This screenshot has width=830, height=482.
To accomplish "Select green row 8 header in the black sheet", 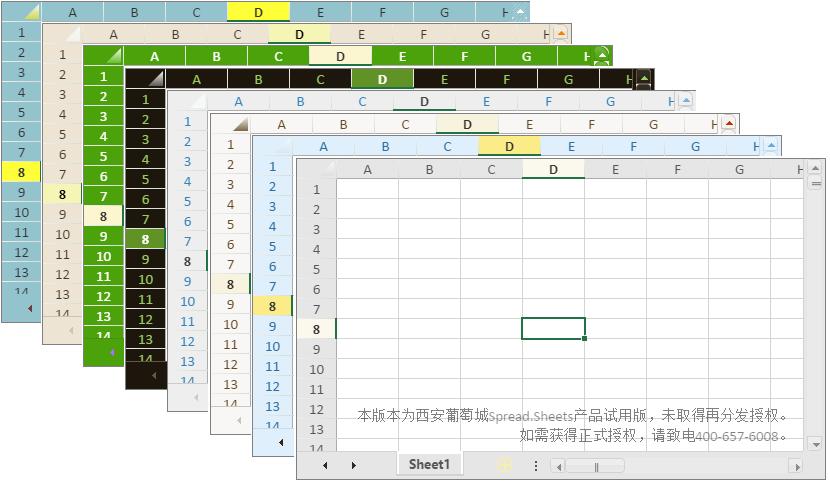I will (x=146, y=239).
